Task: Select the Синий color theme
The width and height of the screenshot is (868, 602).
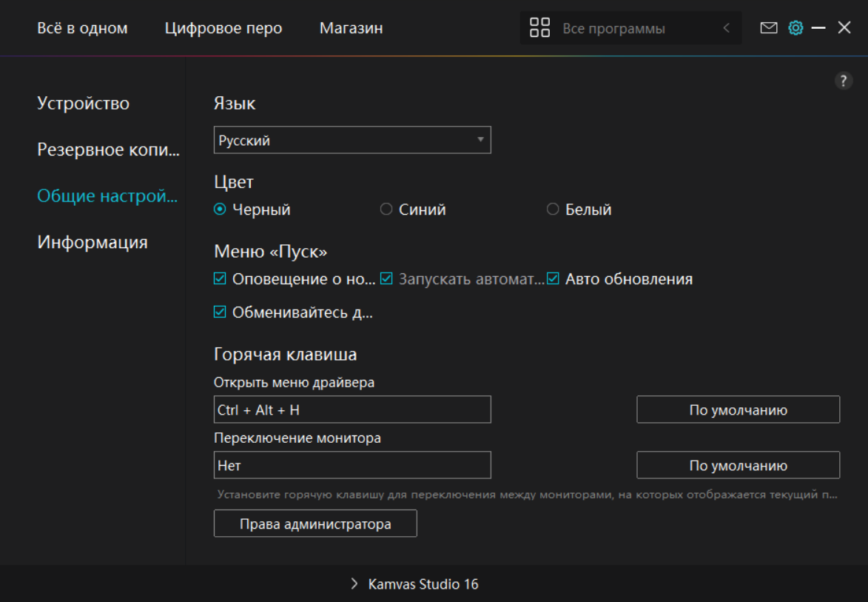Action: pos(386,210)
